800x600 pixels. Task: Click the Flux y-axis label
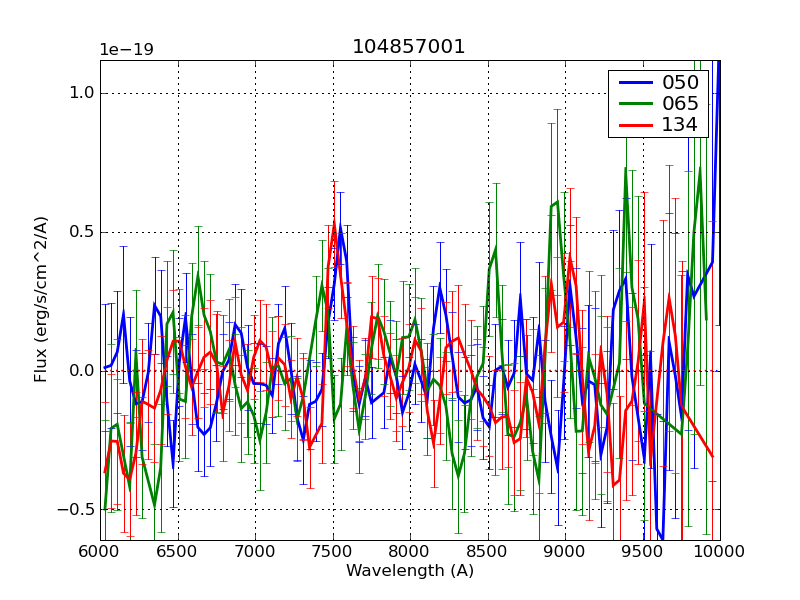(x=41, y=299)
